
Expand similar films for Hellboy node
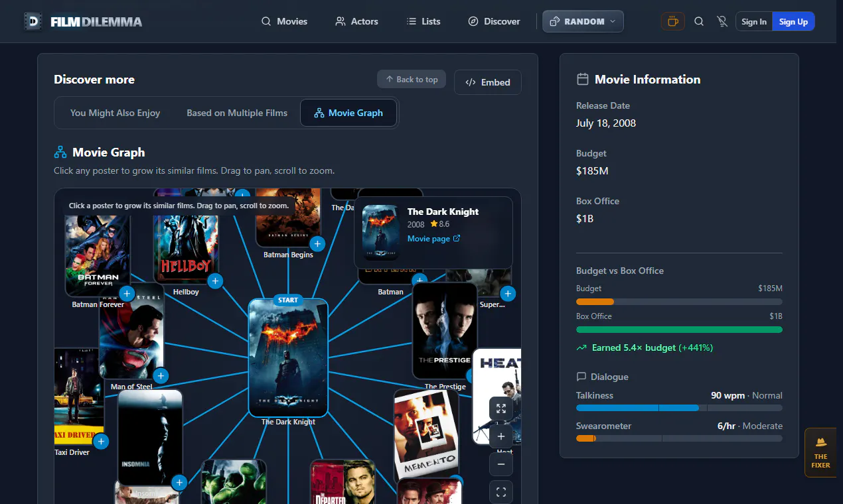pos(214,281)
